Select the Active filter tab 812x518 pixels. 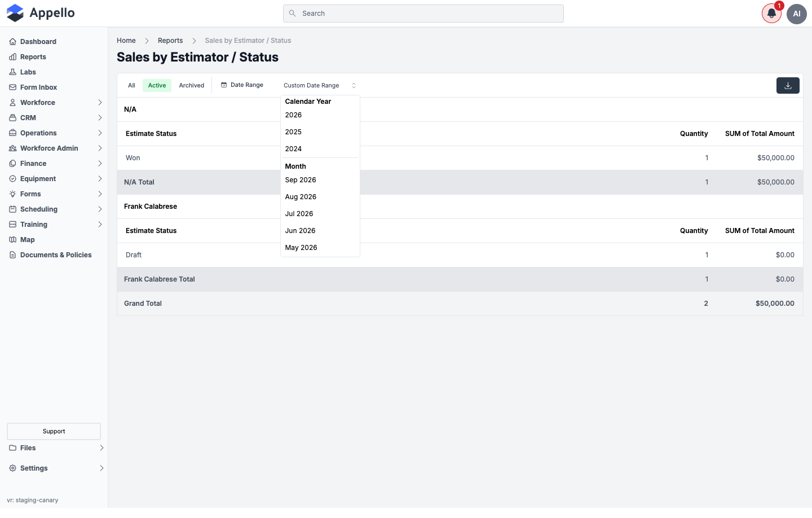pos(157,86)
